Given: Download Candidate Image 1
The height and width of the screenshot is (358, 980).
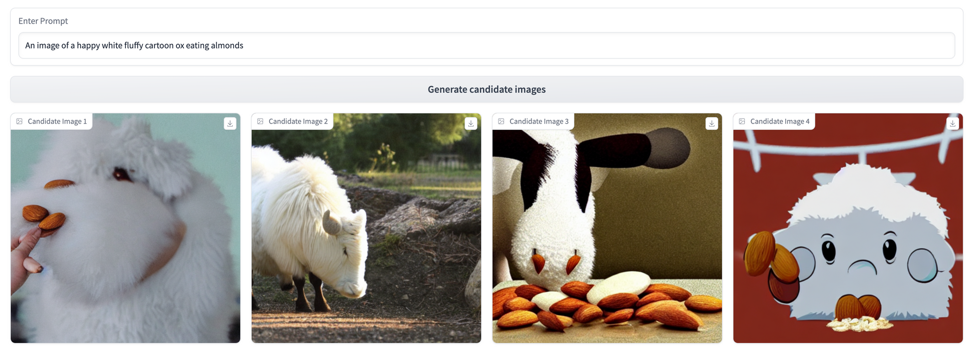Looking at the screenshot, I should click(x=230, y=123).
